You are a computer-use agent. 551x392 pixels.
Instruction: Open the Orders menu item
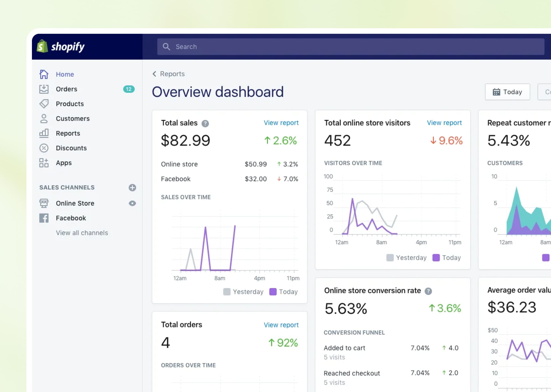point(66,89)
